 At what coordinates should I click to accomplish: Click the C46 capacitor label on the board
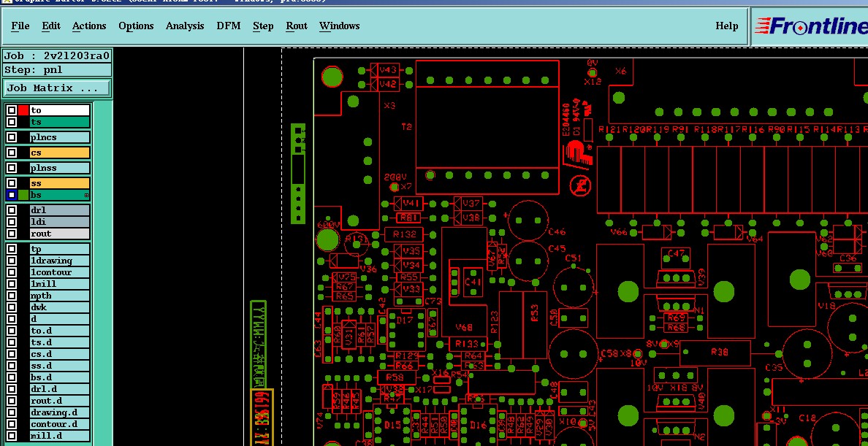[556, 232]
